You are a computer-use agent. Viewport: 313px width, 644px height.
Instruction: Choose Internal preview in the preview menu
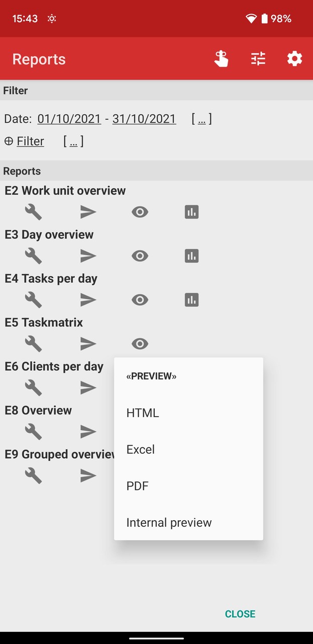point(169,522)
